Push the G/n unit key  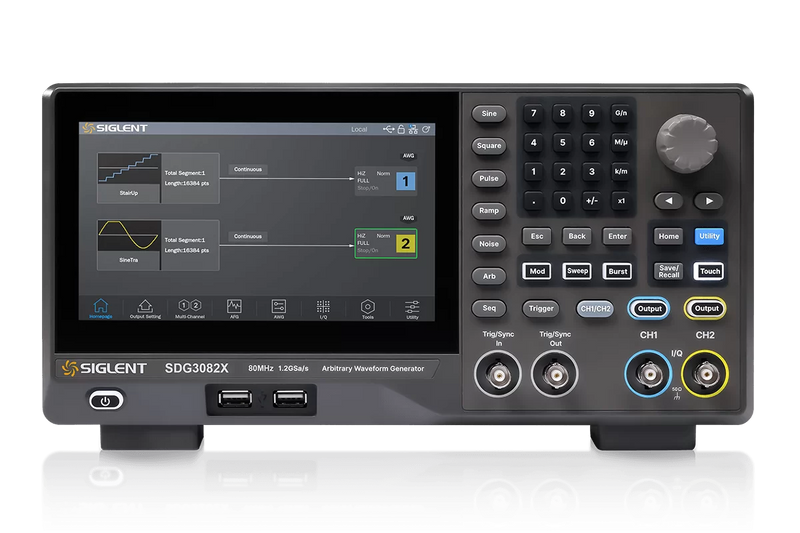tap(621, 113)
